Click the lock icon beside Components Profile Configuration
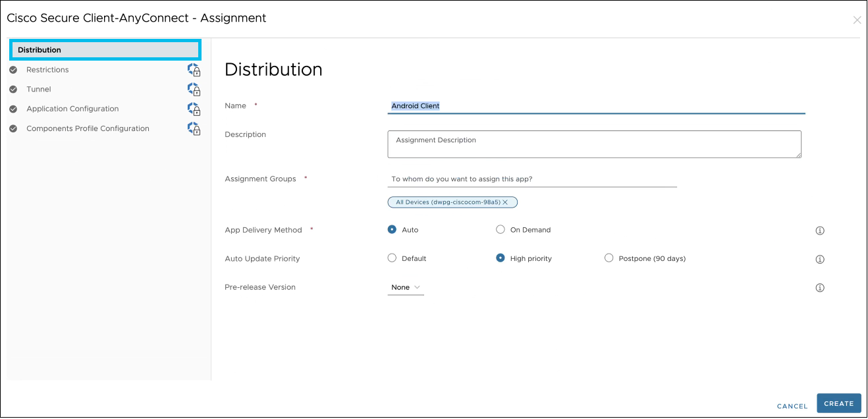The width and height of the screenshot is (868, 419). (x=194, y=129)
